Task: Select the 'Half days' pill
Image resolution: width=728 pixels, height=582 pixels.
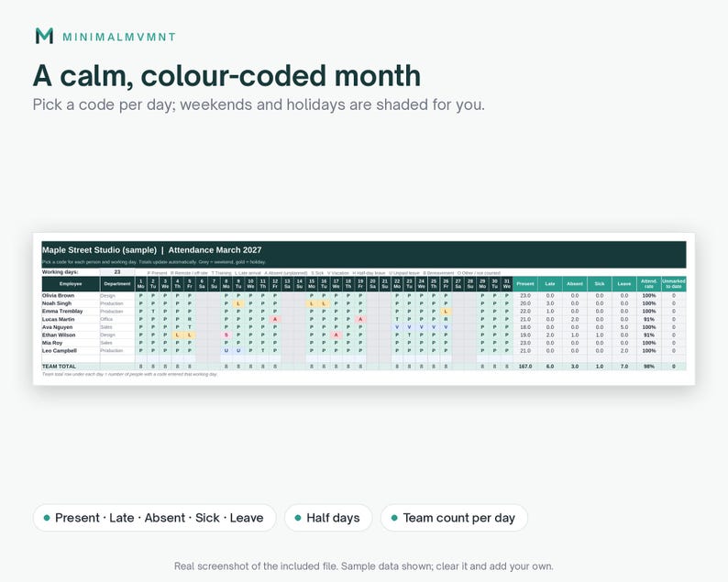Action: coord(328,518)
